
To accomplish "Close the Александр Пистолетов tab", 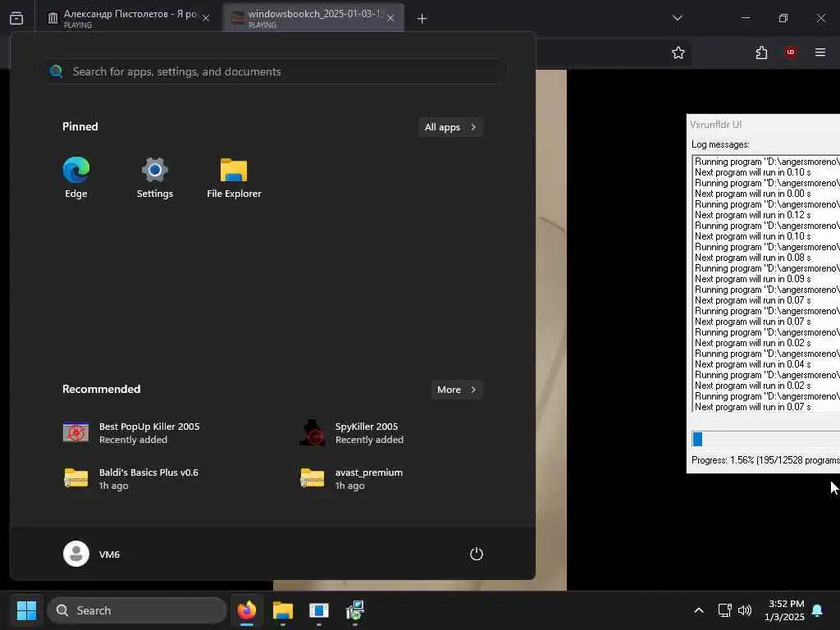I will pyautogui.click(x=206, y=18).
